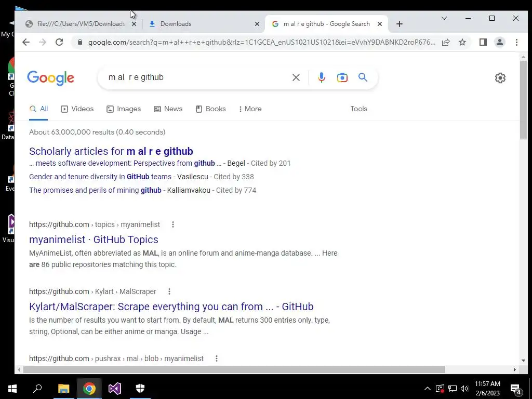Open Google quick settings gear
This screenshot has height=399, width=532.
500,78
